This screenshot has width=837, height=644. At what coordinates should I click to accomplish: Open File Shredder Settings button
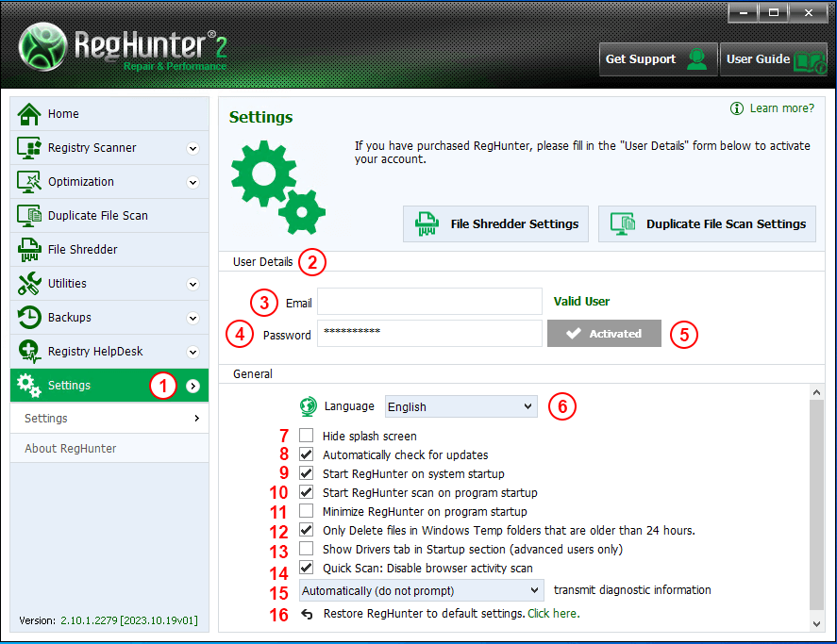pyautogui.click(x=496, y=224)
